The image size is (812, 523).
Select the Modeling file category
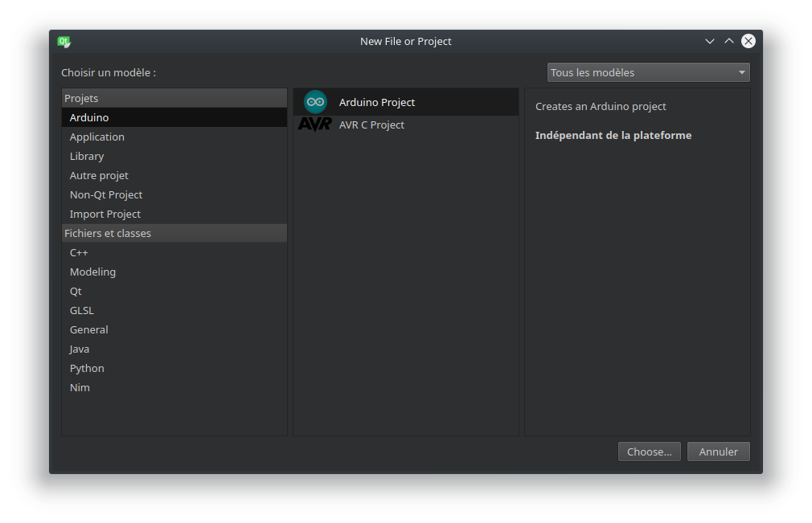point(174,272)
